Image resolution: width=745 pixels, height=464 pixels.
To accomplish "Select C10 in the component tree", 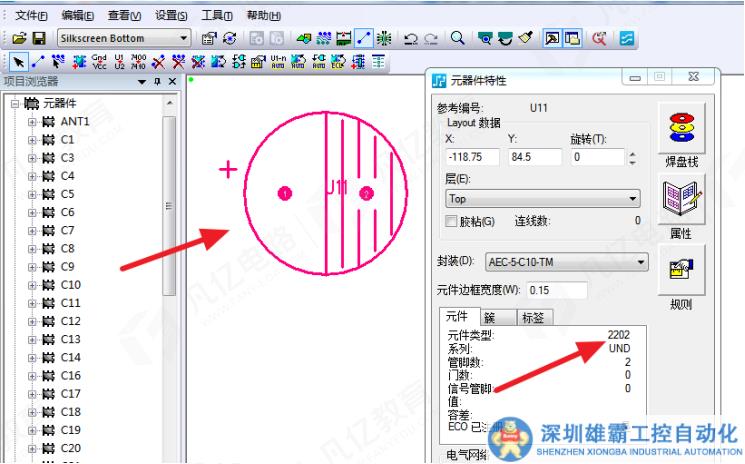I will 70,285.
